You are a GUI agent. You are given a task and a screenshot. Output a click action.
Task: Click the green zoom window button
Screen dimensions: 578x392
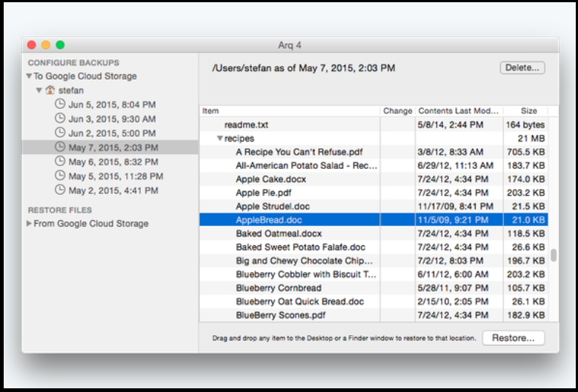[60, 45]
